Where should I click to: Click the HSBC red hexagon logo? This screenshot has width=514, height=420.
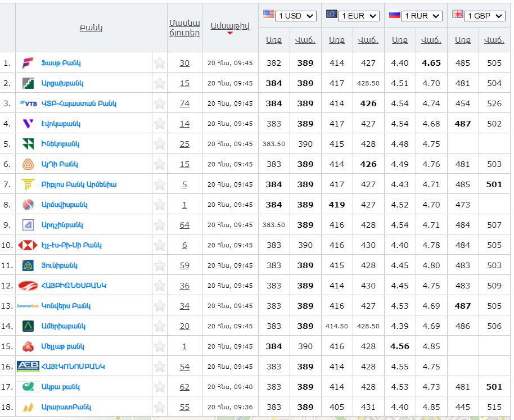28,245
